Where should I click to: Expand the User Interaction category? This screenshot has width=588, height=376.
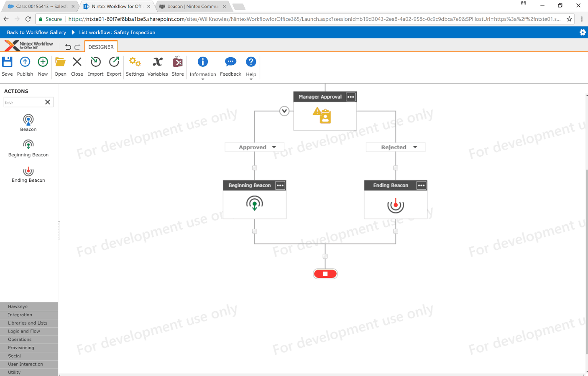pos(29,364)
